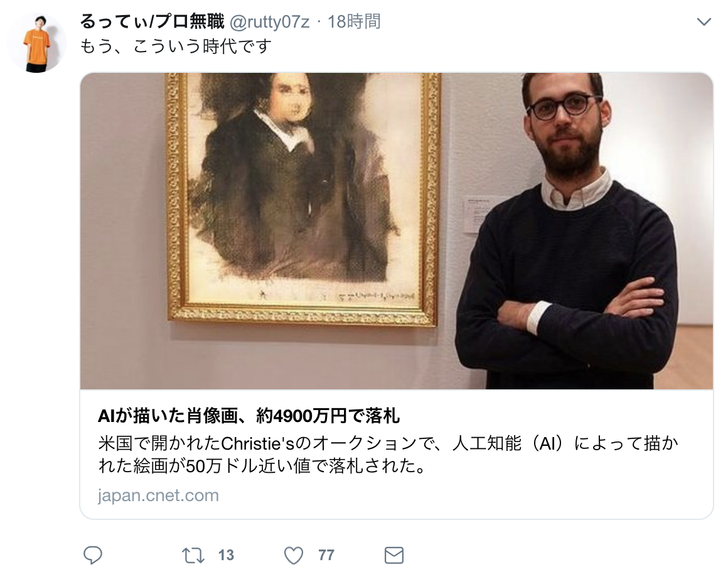This screenshot has width=728, height=579.
Task: Open the avatar in orange shirt
Action: point(36,43)
